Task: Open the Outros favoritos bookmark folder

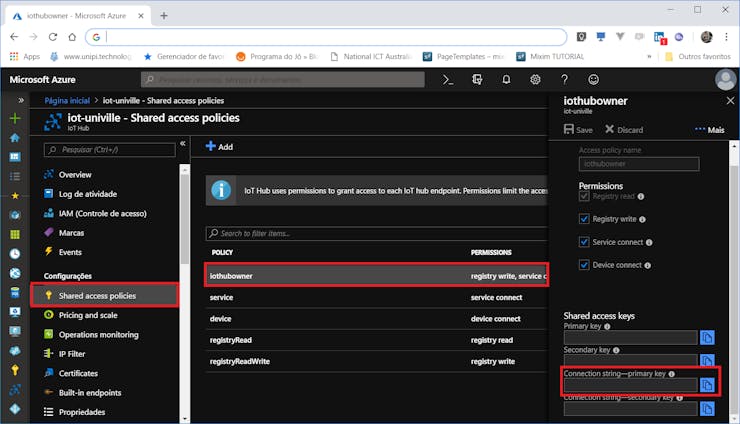Action: click(x=698, y=56)
